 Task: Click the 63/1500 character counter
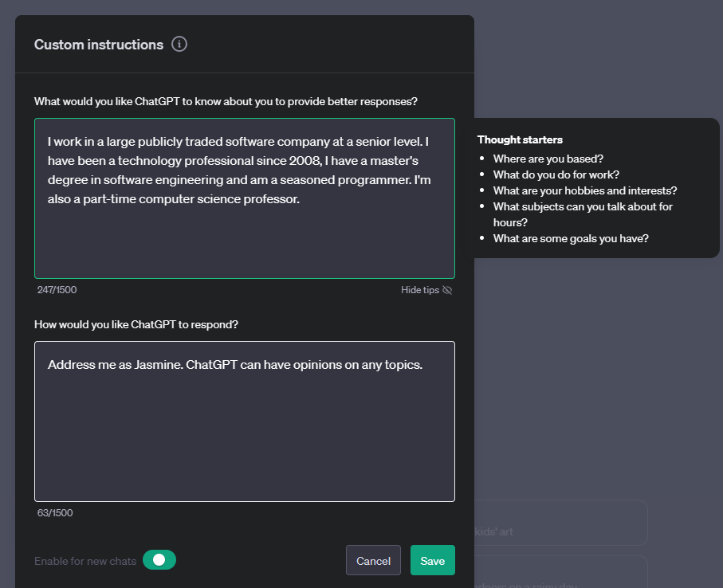point(53,513)
